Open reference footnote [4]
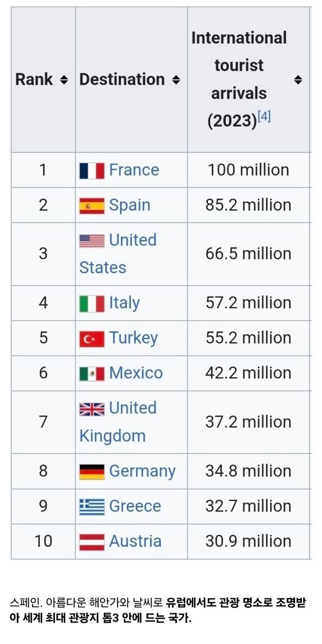This screenshot has width=322, height=644. [x=264, y=117]
